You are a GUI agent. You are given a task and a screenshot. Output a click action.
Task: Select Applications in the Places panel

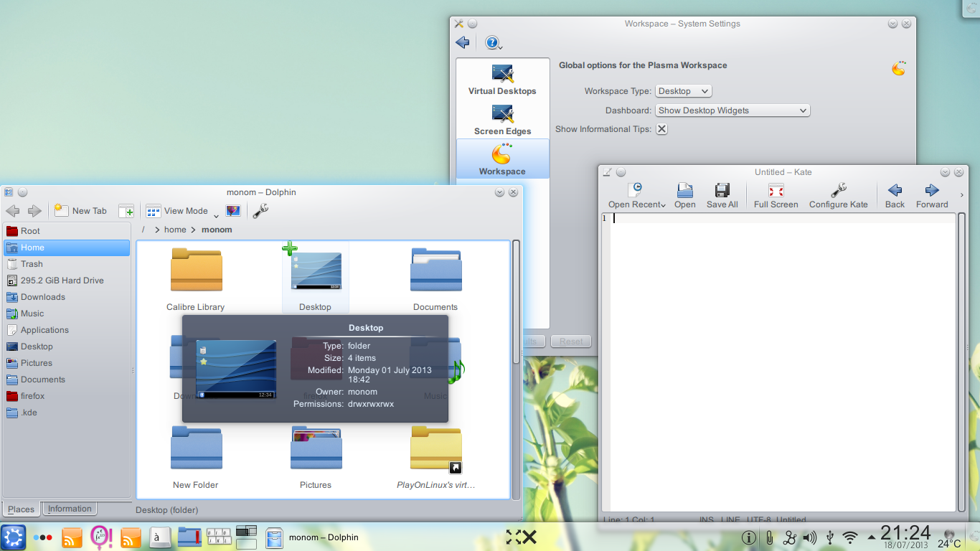(x=67, y=330)
